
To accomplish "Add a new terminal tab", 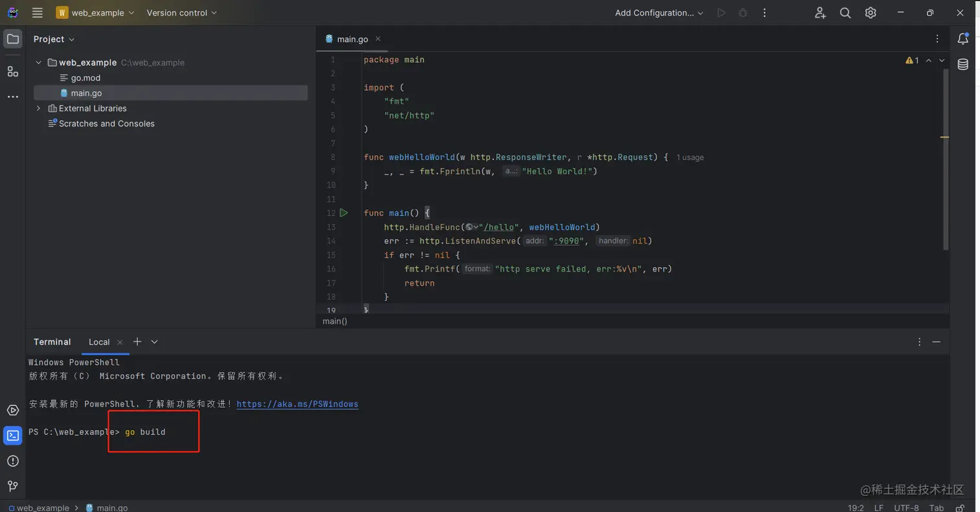I will (137, 342).
